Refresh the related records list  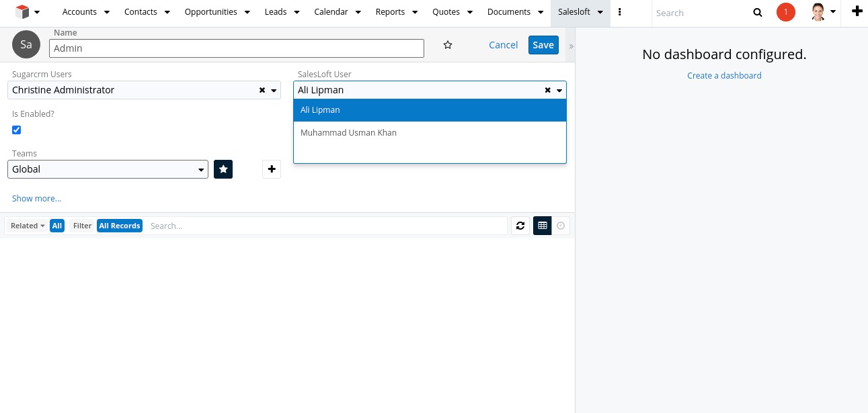[520, 226]
